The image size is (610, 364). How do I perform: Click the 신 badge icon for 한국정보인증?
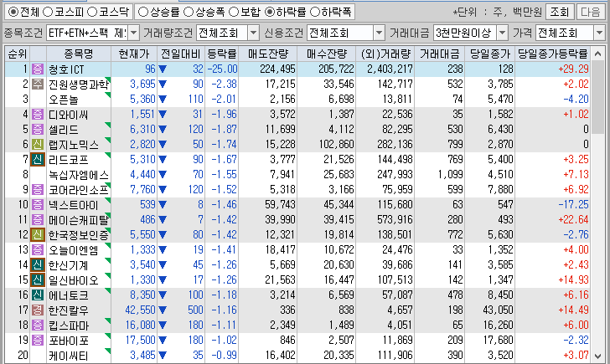(x=38, y=234)
